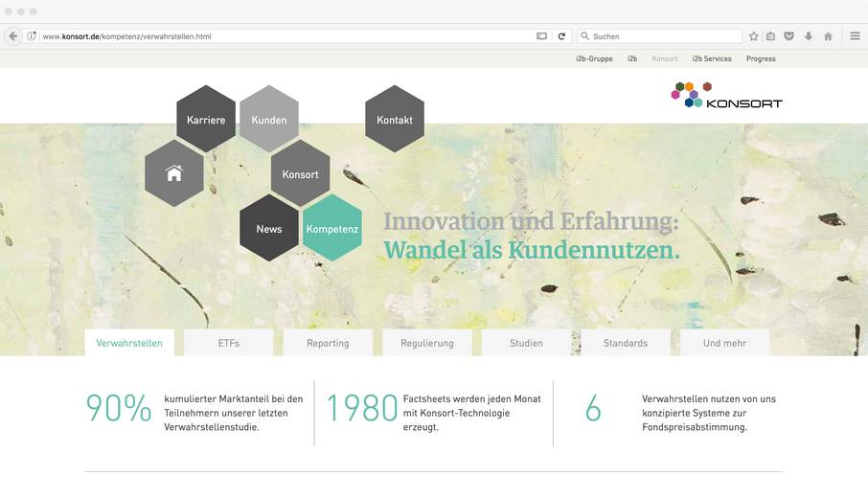The height and width of the screenshot is (498, 868).
Task: Go to browser home icon in toolbar
Action: pos(828,36)
